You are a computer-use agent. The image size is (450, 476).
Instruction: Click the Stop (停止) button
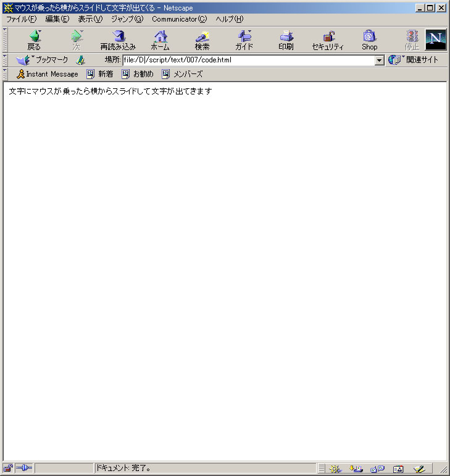[412, 40]
